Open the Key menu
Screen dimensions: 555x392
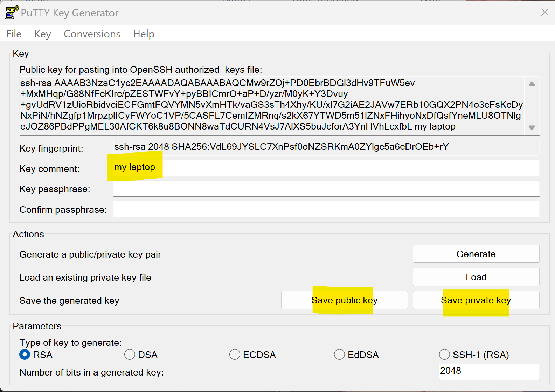(x=43, y=34)
